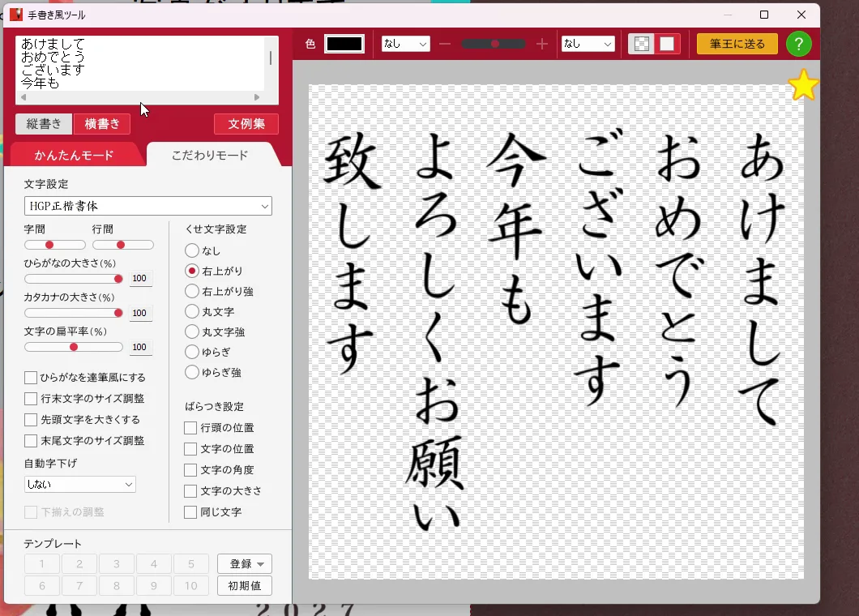
Task: Select the ゆらぎ option
Action: tap(192, 352)
